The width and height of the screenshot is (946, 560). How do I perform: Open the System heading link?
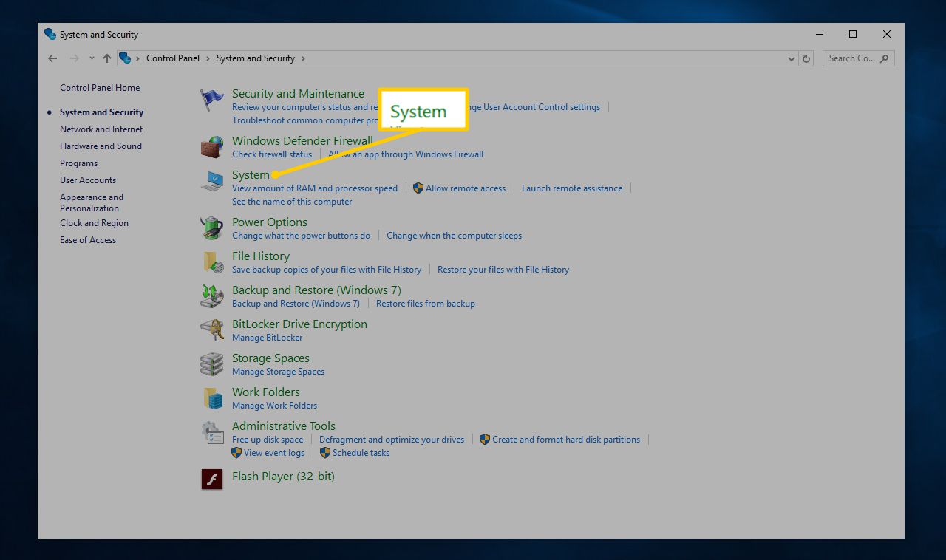(251, 175)
